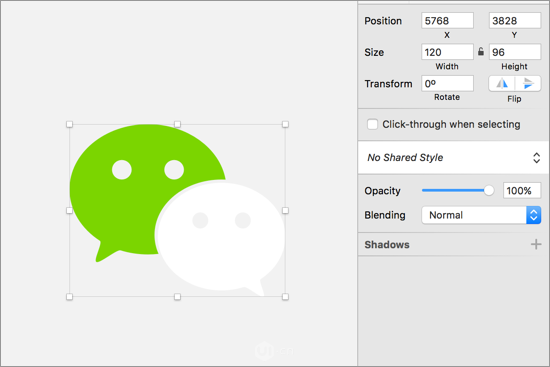The width and height of the screenshot is (550, 367).
Task: Click the Position X input field
Action: [x=447, y=21]
